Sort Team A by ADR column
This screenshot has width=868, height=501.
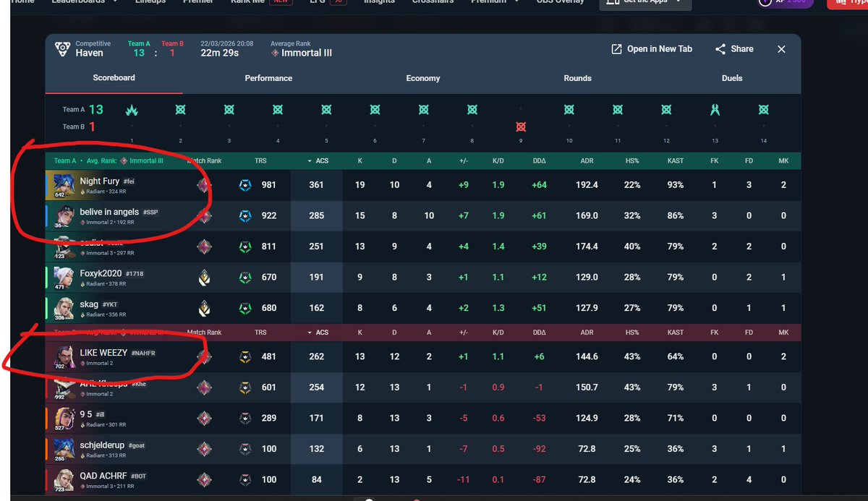pos(586,160)
